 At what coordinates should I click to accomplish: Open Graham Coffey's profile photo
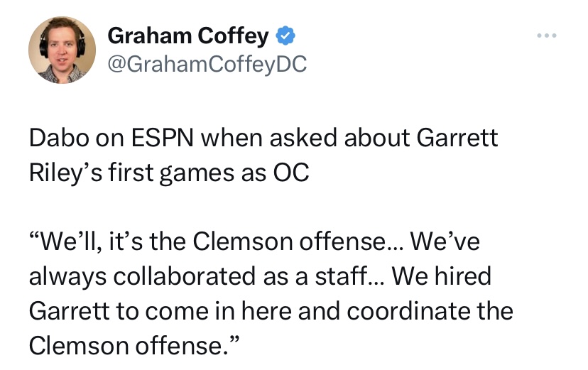[x=62, y=50]
